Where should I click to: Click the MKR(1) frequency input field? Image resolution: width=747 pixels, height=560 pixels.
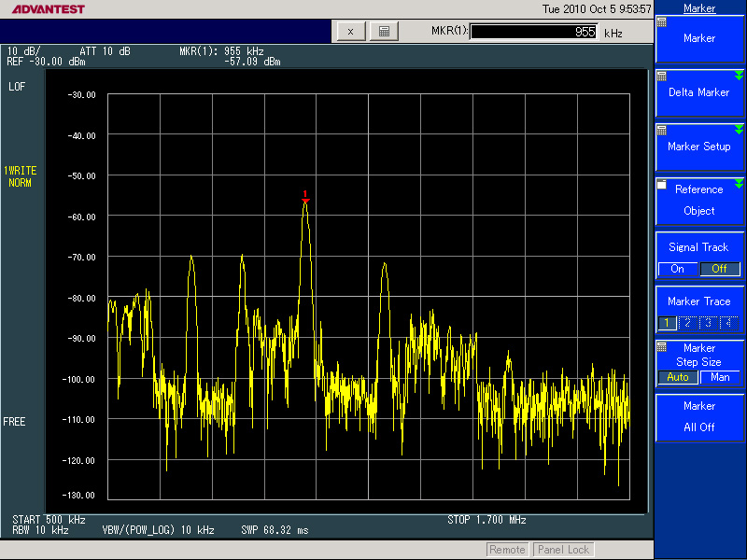[x=534, y=32]
